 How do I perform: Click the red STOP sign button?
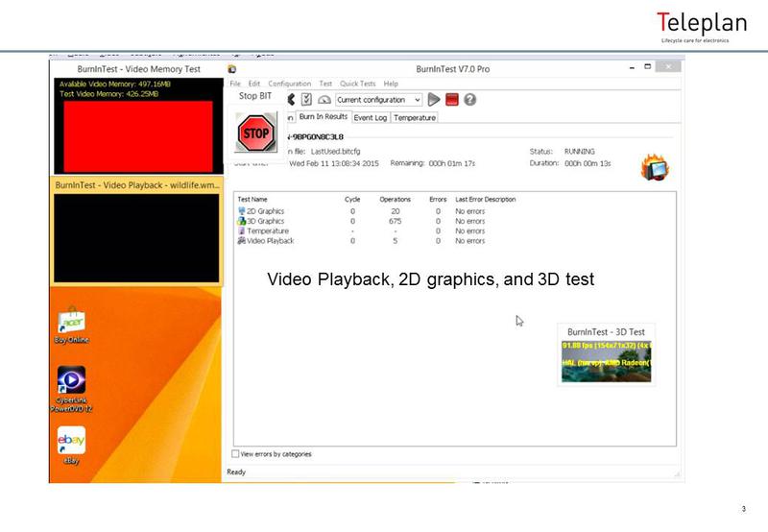point(255,133)
